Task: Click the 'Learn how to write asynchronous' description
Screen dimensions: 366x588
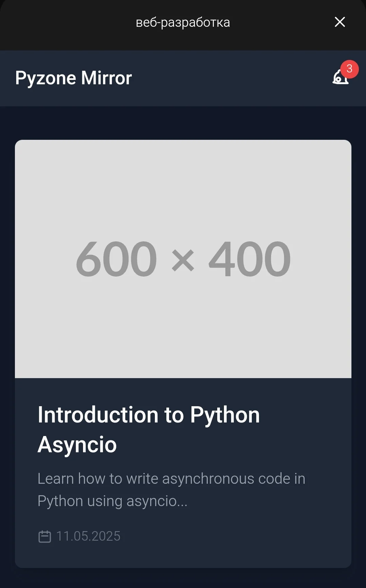Action: (171, 490)
